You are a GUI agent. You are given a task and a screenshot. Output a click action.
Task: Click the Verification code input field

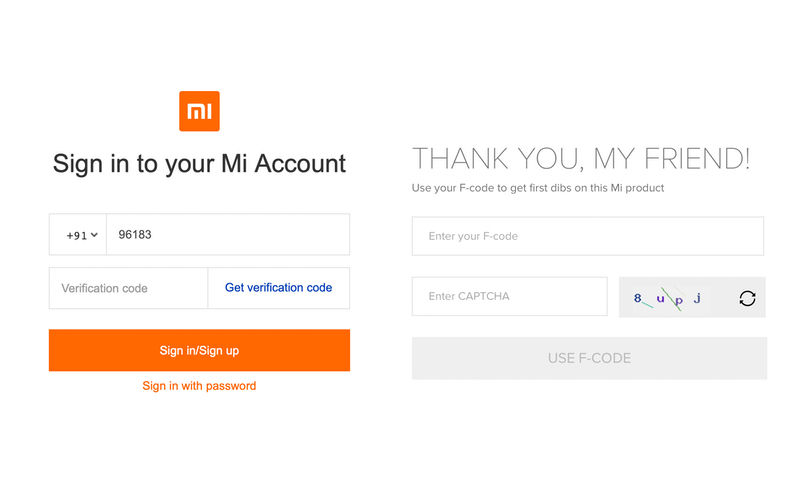tap(129, 288)
